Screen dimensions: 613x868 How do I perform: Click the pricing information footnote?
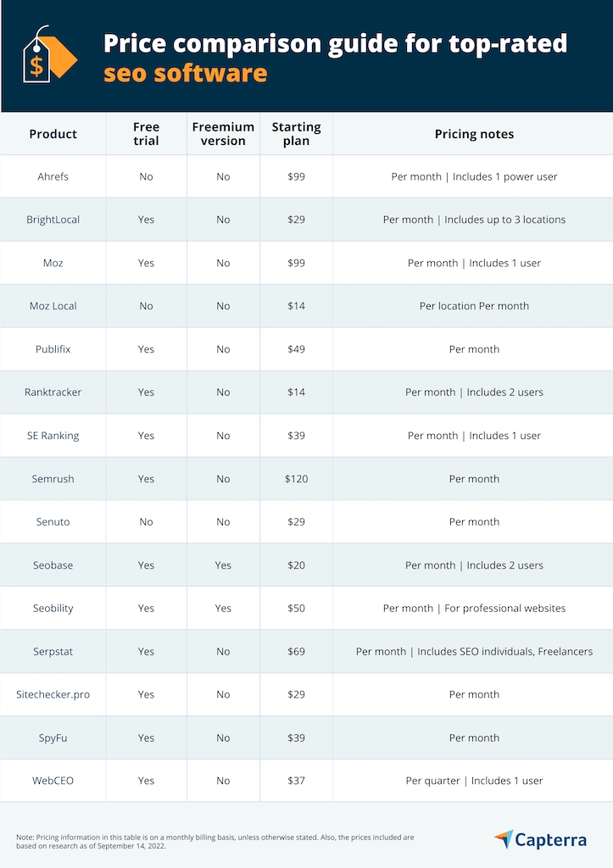click(x=215, y=841)
